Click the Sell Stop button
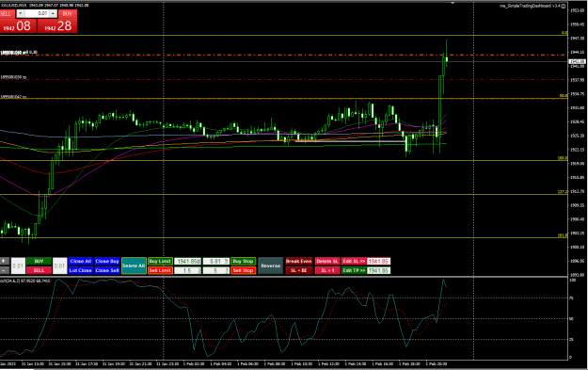Image resolution: width=588 pixels, height=370 pixels. pyautogui.click(x=243, y=270)
